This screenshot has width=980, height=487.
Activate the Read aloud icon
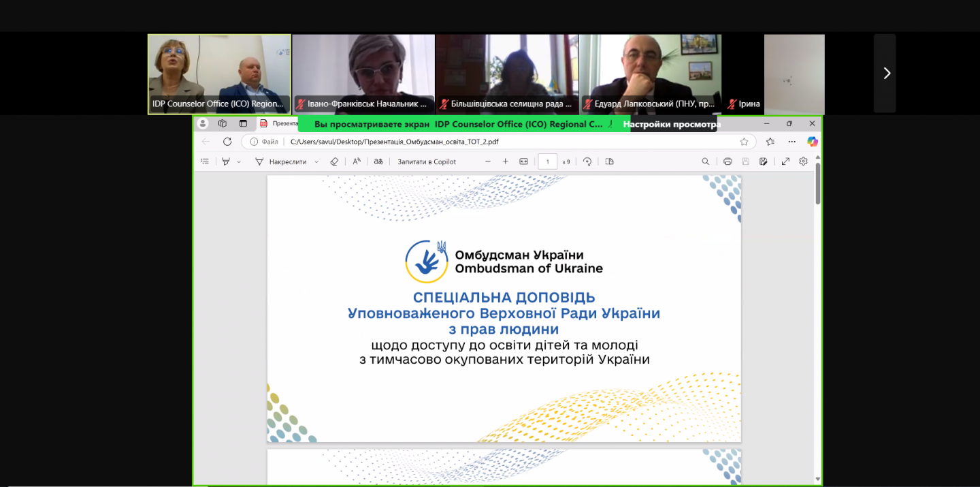pyautogui.click(x=357, y=161)
